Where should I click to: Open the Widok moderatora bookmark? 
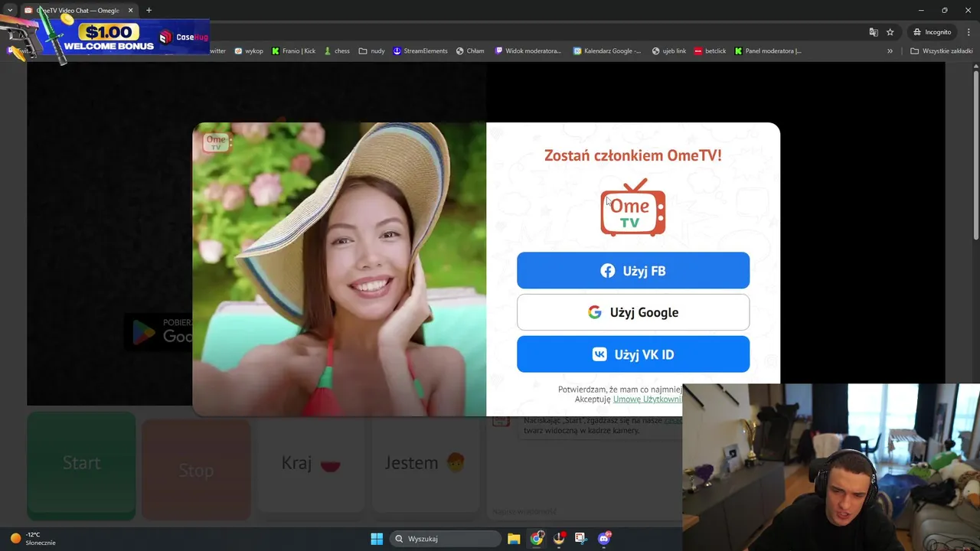pyautogui.click(x=528, y=51)
